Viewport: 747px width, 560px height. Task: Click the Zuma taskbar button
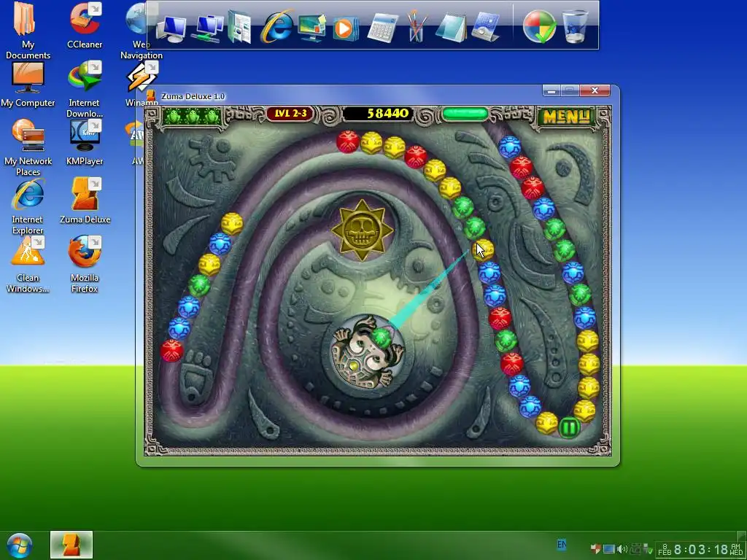point(71,545)
